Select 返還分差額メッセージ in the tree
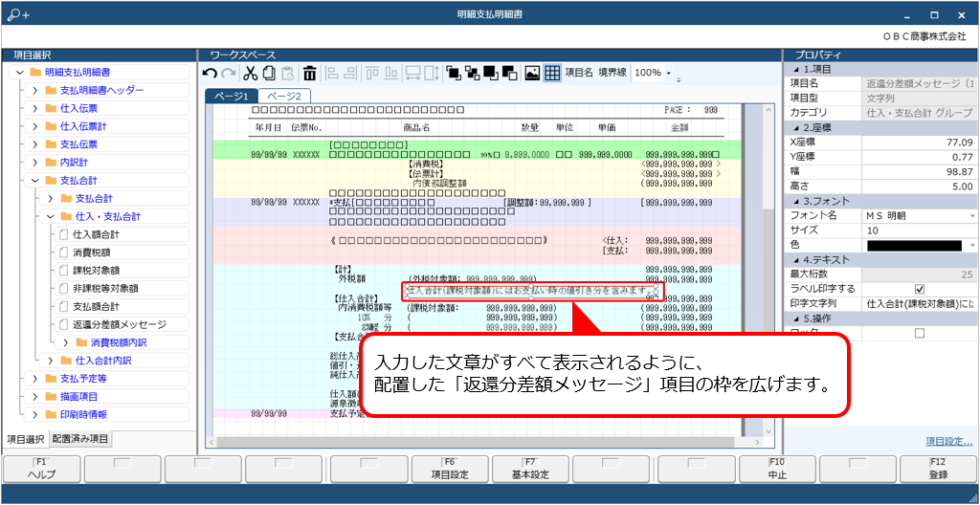The image size is (980, 505). coord(122,324)
